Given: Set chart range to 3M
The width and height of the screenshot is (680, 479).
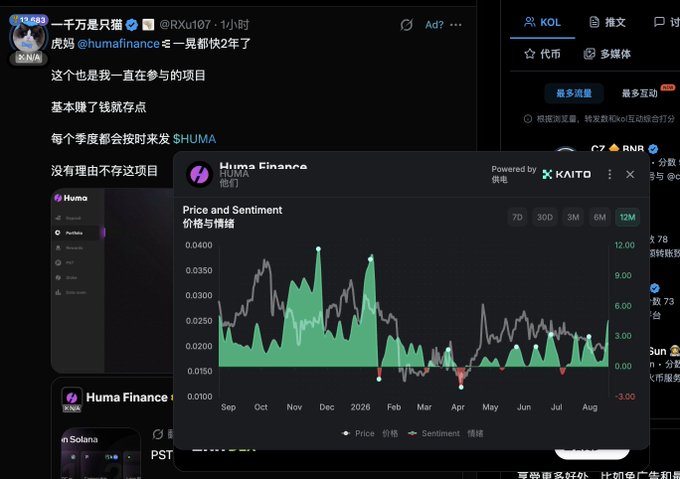Looking at the screenshot, I should click(573, 217).
